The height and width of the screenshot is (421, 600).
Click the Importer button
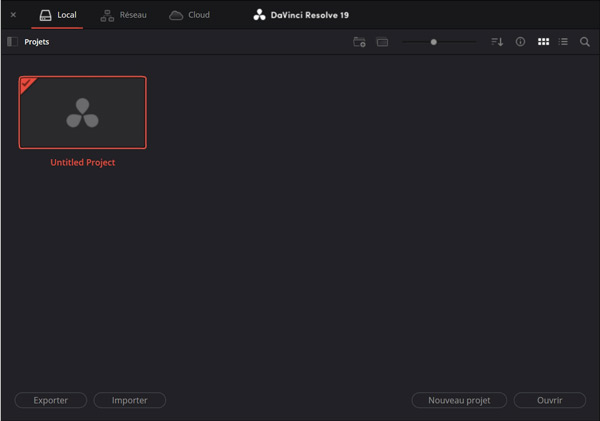pyautogui.click(x=130, y=400)
